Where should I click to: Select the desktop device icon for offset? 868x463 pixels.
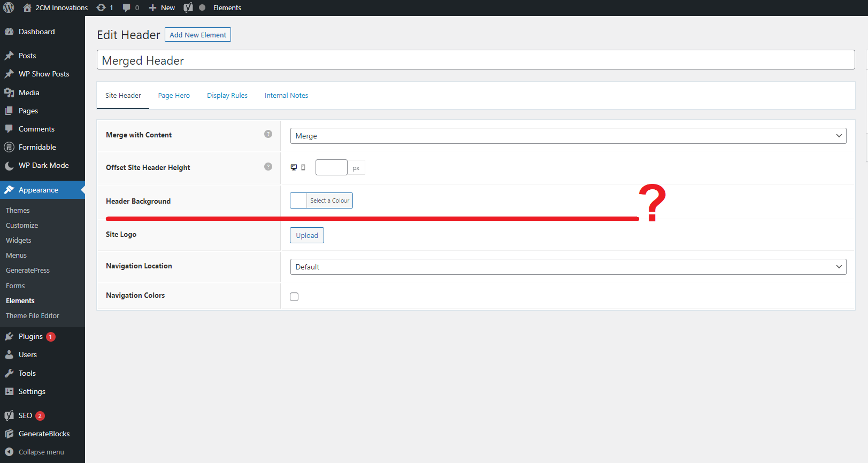pos(294,167)
